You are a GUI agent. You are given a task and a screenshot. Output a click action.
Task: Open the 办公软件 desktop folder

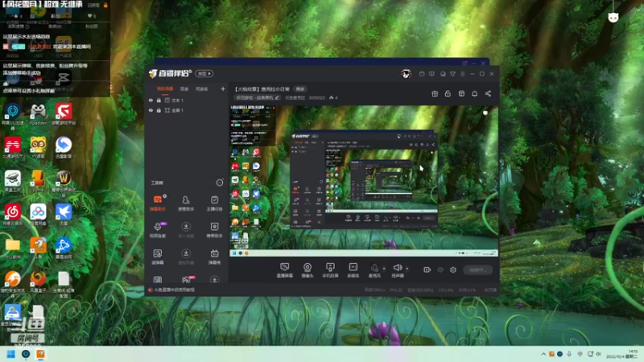point(13,249)
